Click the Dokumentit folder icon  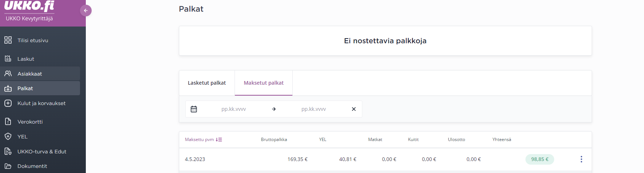pyautogui.click(x=8, y=166)
